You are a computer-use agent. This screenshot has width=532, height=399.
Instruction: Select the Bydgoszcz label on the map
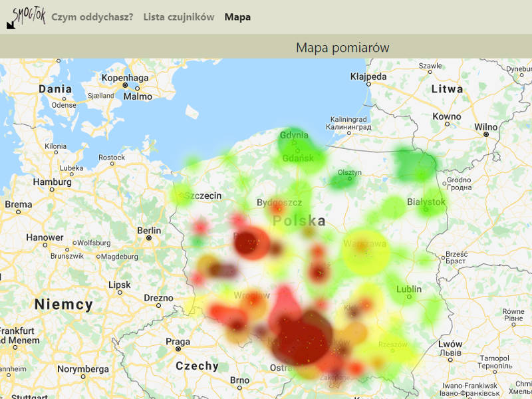[279, 201]
